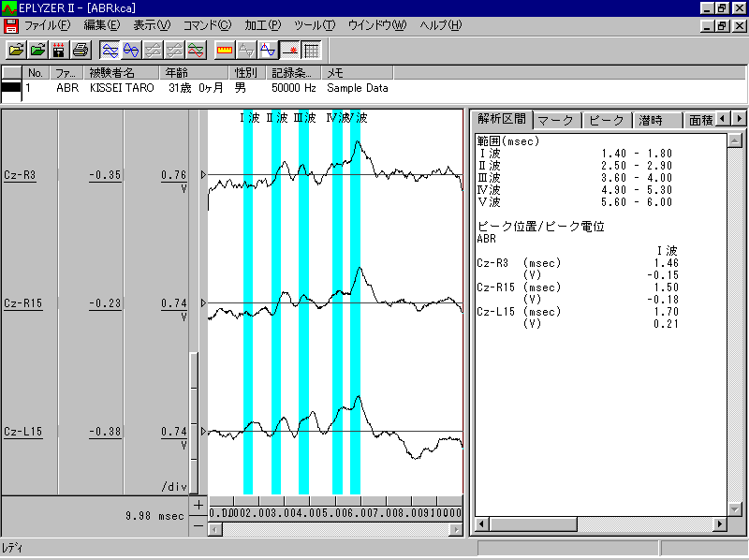Select the record 1 row marker
Screen dimensions: 749x560
pyautogui.click(x=11, y=88)
